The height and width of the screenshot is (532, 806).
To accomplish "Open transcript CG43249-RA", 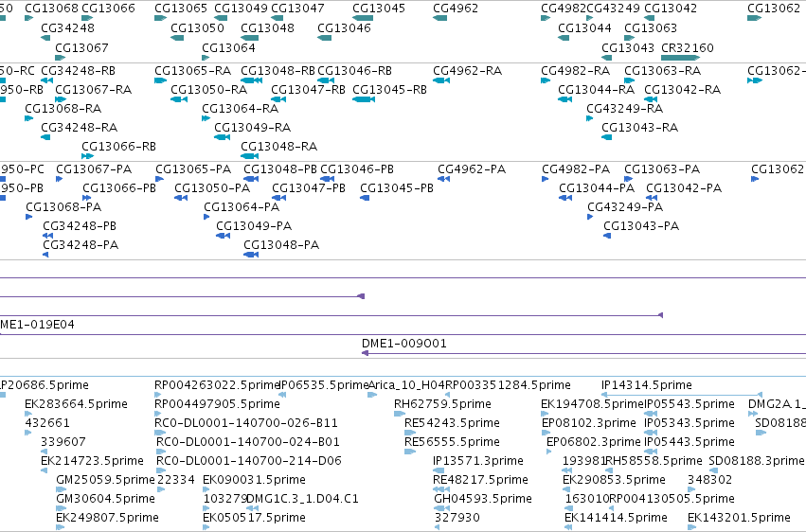I will tap(624, 109).
